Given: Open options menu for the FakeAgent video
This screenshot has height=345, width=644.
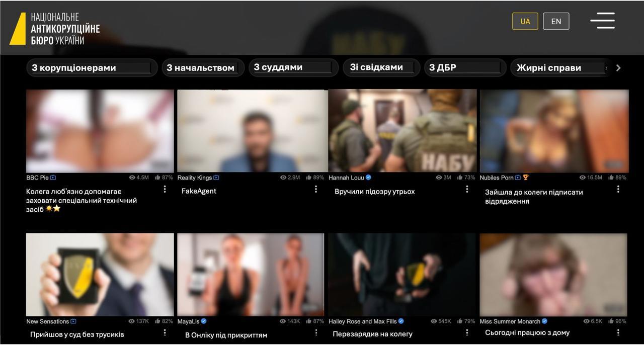Looking at the screenshot, I should (x=316, y=189).
